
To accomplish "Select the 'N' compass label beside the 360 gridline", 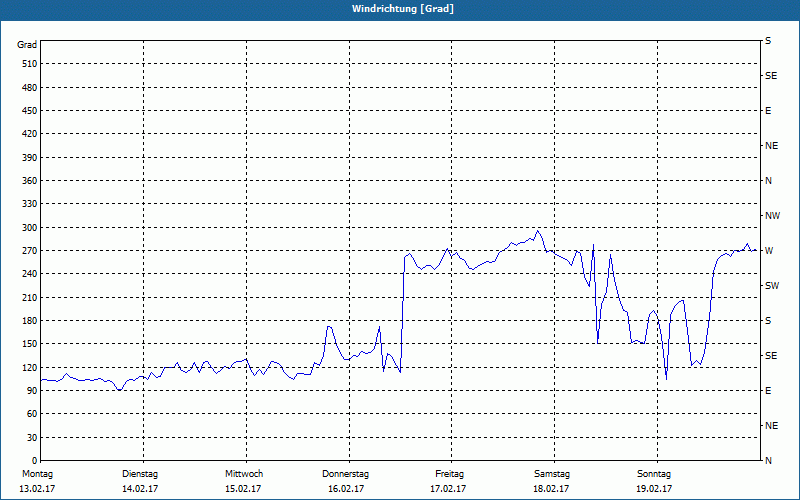I will (x=769, y=181).
